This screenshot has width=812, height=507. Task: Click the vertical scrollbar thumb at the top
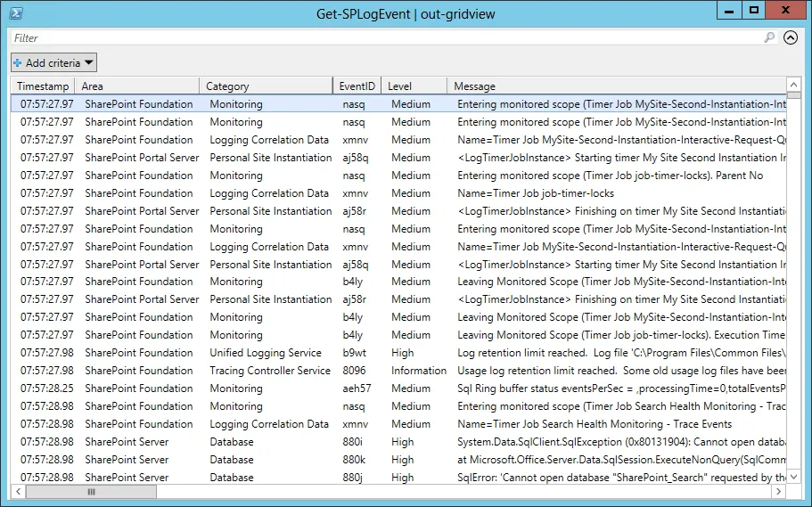click(793, 95)
